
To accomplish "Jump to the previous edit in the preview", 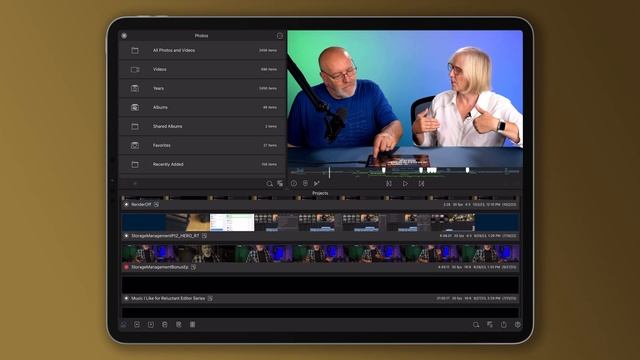I will point(389,184).
